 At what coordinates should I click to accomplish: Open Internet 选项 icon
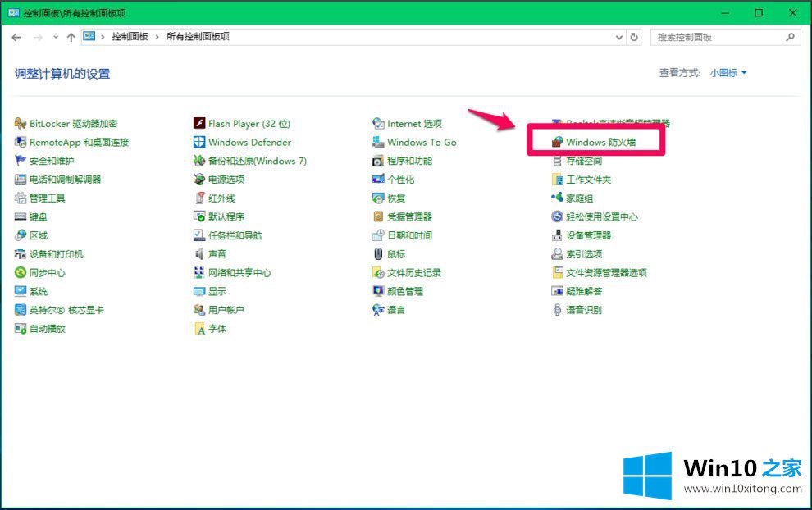coord(379,123)
